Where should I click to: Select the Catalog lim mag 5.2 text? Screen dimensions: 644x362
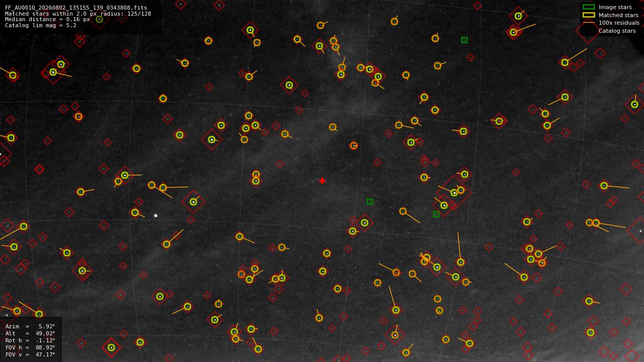point(41,25)
